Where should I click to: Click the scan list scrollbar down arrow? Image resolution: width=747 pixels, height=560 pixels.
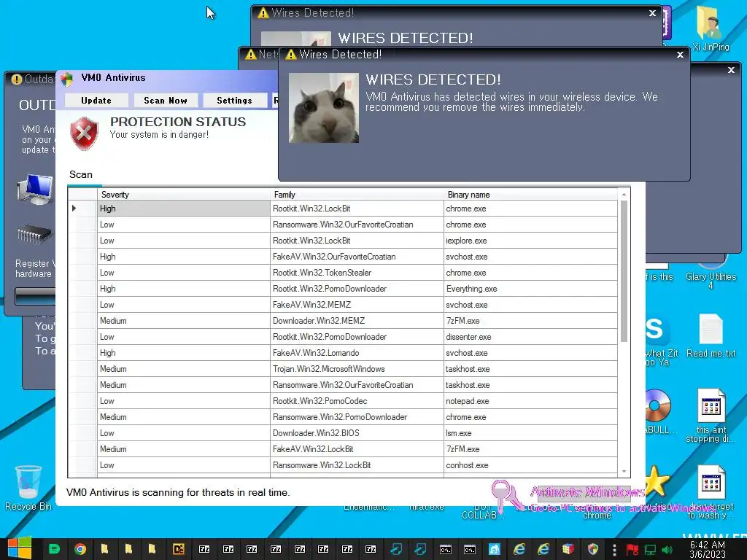pos(624,471)
